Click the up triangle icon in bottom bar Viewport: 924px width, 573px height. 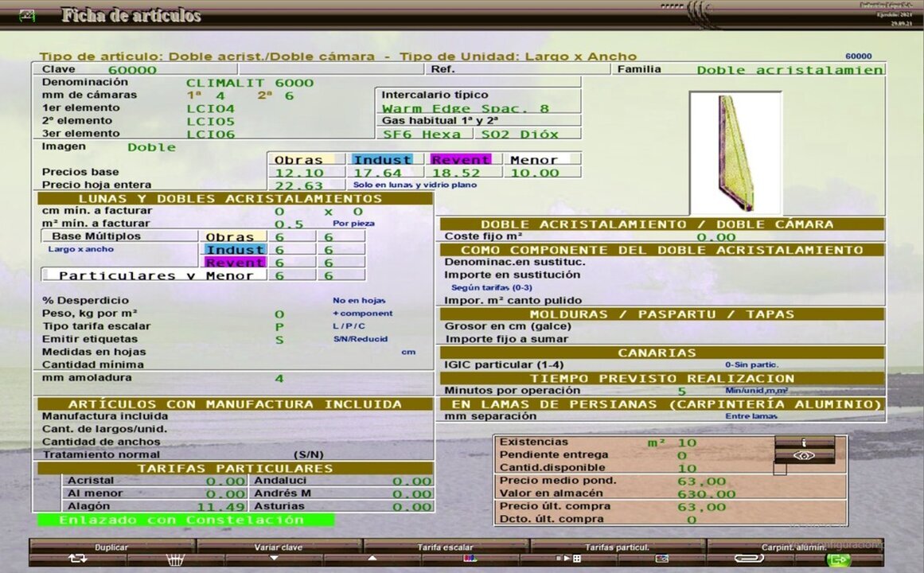point(371,559)
